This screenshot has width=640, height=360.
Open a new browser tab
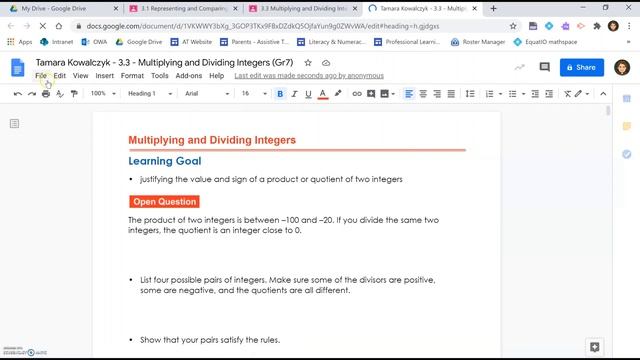coord(493,8)
